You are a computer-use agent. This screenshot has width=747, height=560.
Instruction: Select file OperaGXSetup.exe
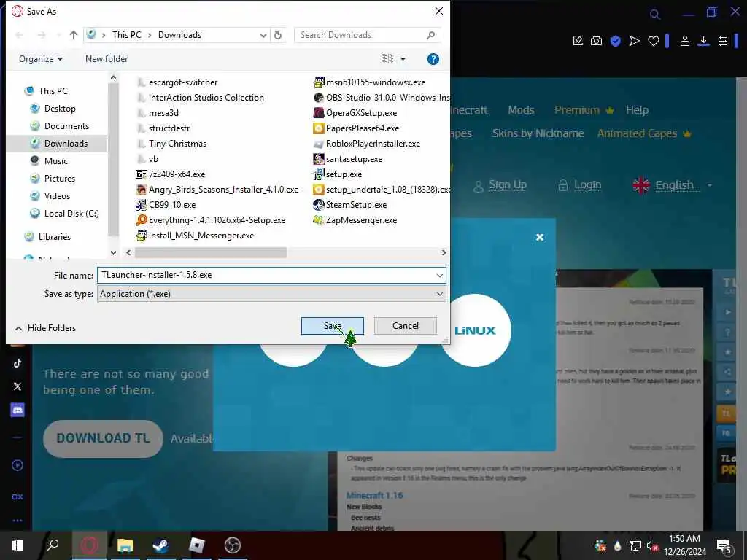point(355,113)
